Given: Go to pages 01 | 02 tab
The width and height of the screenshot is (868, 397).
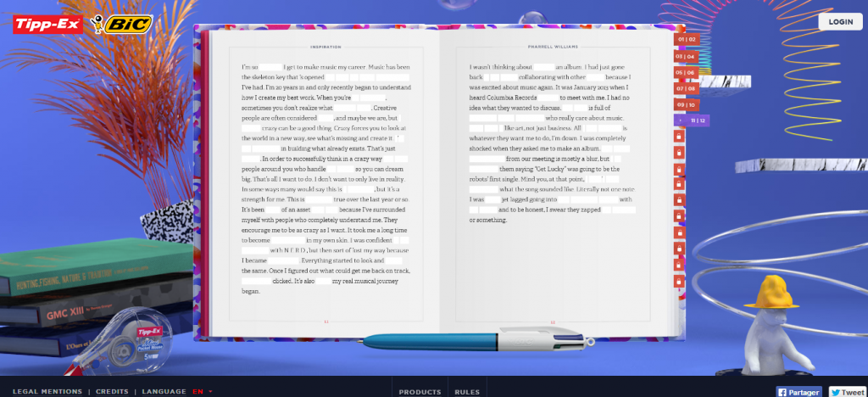Looking at the screenshot, I should coord(686,39).
